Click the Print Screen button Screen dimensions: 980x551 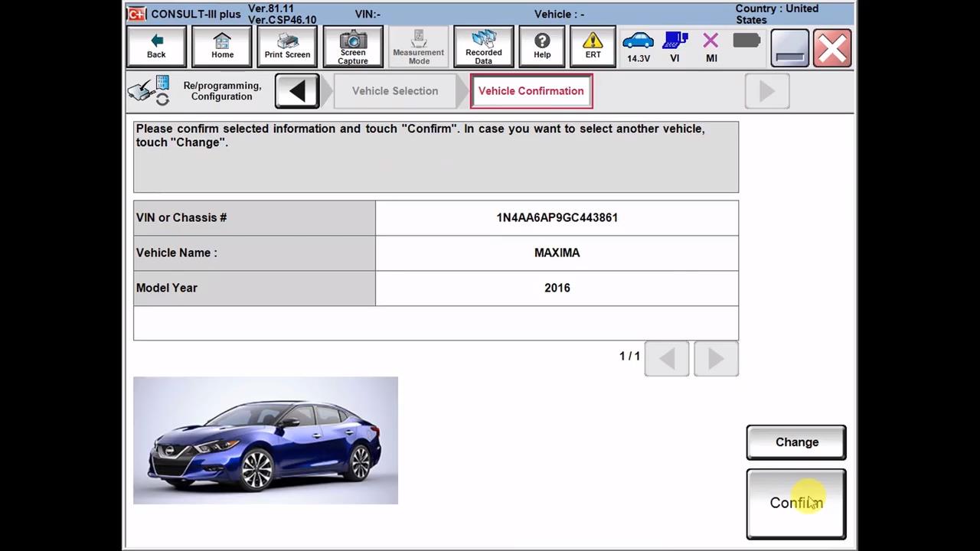point(287,47)
